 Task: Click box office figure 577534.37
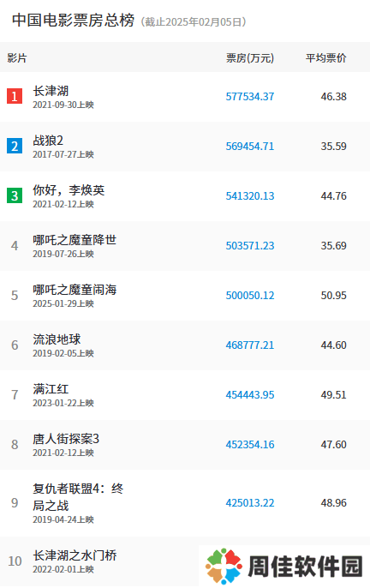pyautogui.click(x=250, y=96)
